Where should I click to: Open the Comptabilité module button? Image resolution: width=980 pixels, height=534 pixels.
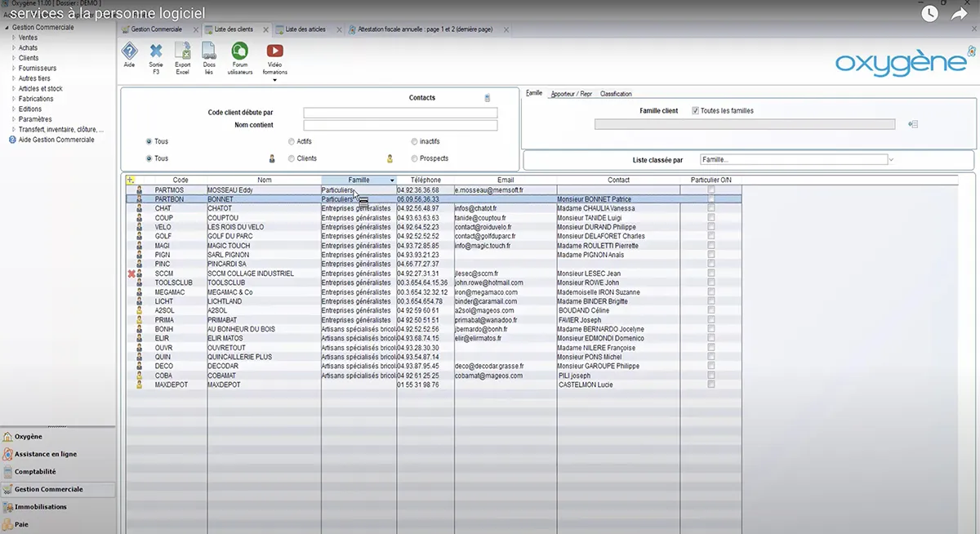(x=35, y=472)
